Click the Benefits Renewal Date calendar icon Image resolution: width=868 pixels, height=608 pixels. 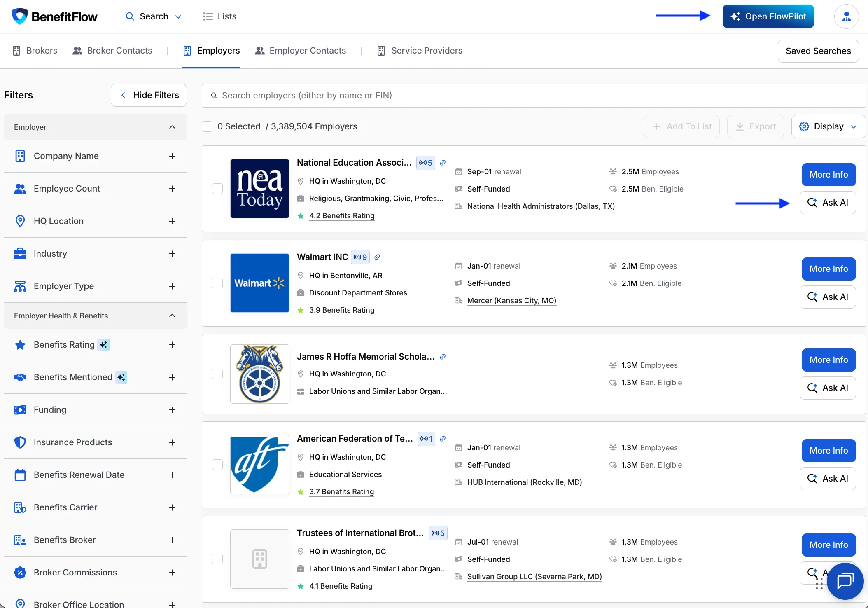(20, 475)
